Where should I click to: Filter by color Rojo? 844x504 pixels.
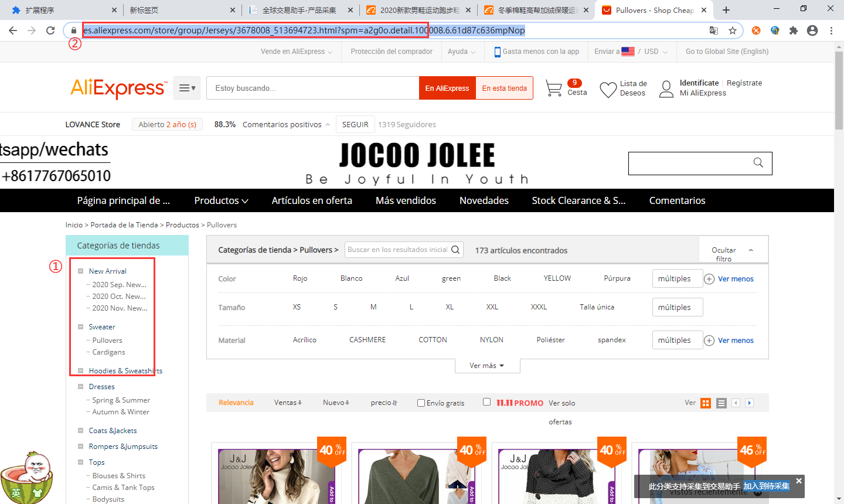click(x=300, y=278)
